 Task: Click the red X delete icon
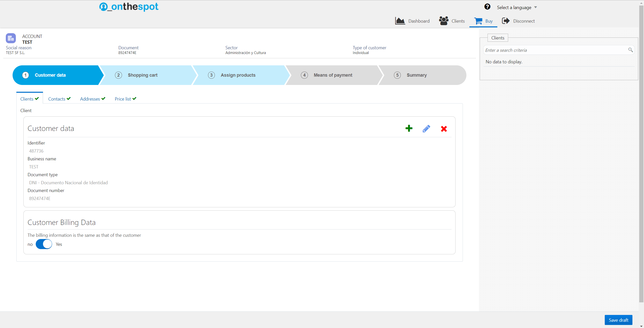[x=444, y=129]
